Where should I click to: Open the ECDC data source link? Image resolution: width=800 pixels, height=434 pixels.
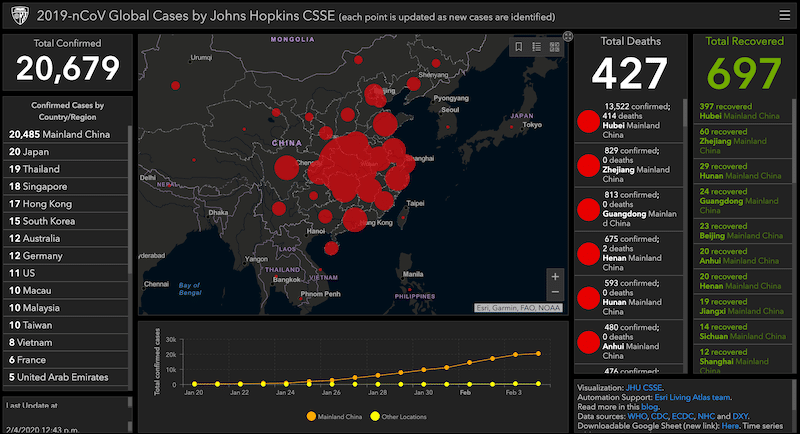click(683, 416)
